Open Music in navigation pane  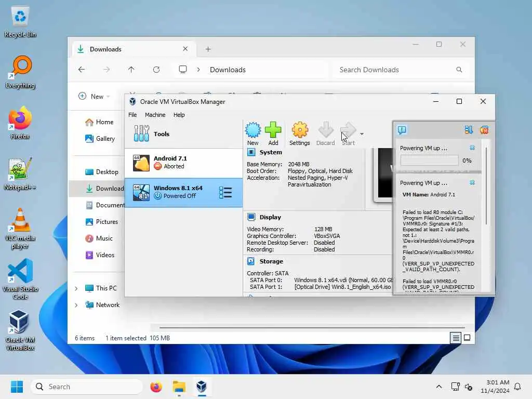pos(99,238)
